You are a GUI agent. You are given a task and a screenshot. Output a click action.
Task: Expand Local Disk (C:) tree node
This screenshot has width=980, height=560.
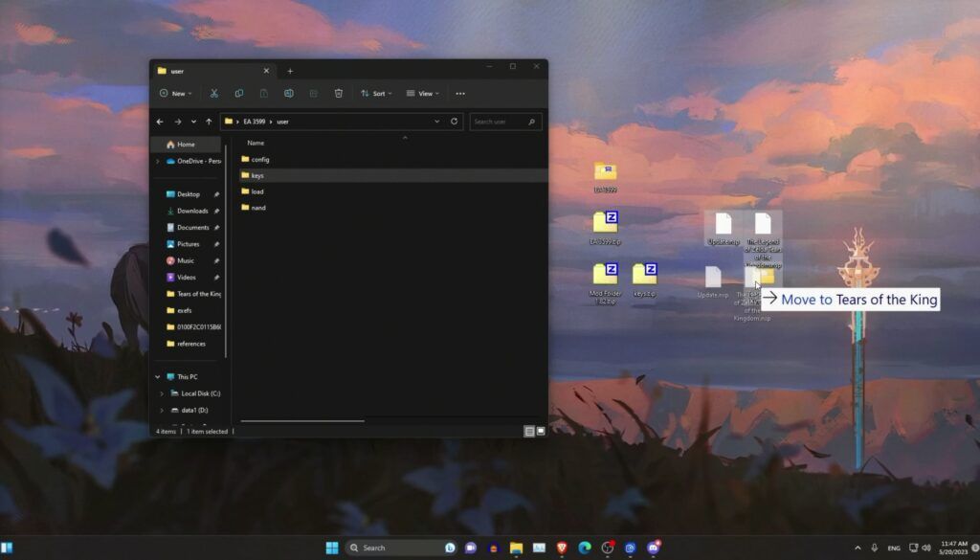[x=161, y=393]
